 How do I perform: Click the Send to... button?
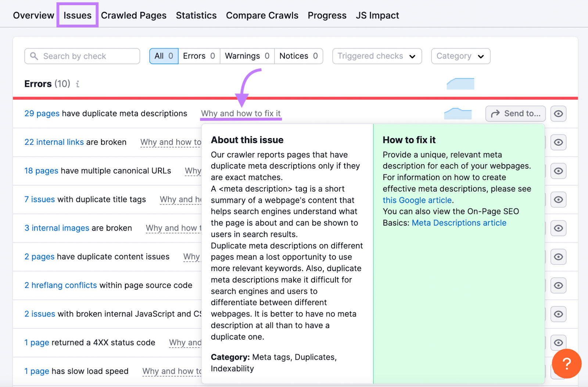[x=515, y=113]
